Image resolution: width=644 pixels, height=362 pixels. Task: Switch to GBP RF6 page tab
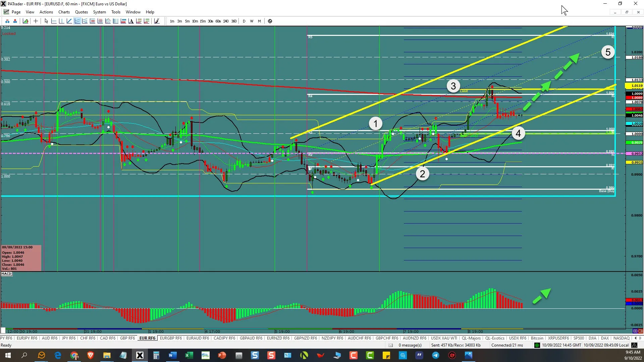(127, 338)
